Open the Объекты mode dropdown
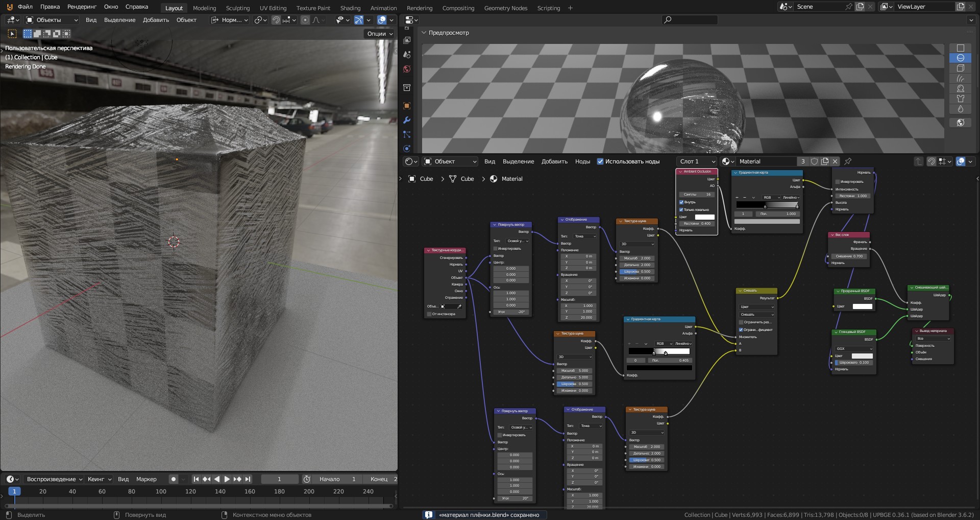The image size is (980, 520). (52, 20)
